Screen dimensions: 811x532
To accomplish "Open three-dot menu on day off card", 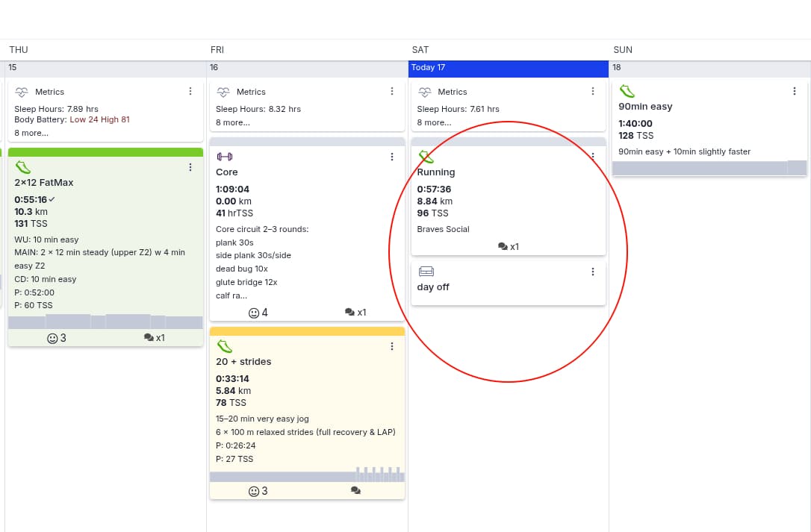I will pyautogui.click(x=593, y=272).
